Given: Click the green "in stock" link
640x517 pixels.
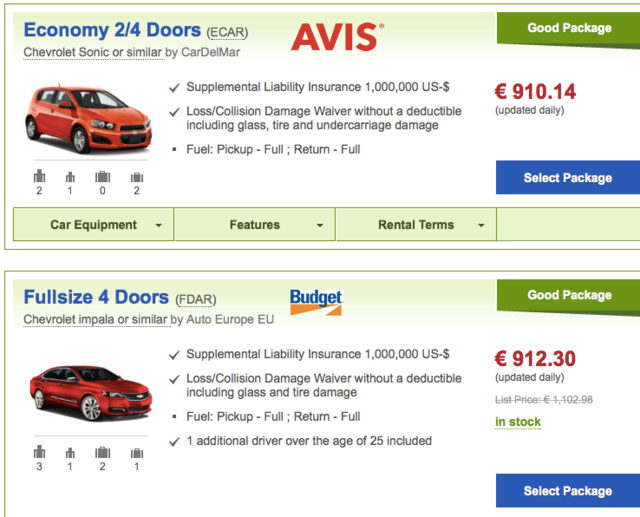Looking at the screenshot, I should [x=518, y=421].
